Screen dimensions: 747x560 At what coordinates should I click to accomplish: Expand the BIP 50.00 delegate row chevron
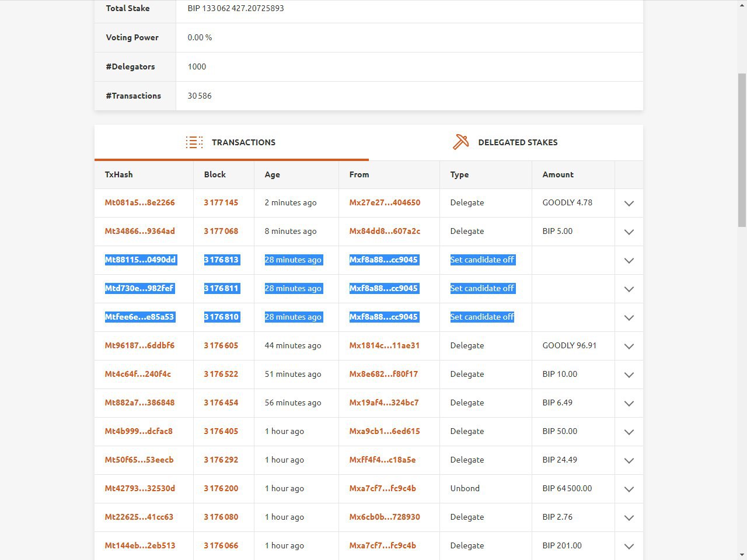click(629, 432)
